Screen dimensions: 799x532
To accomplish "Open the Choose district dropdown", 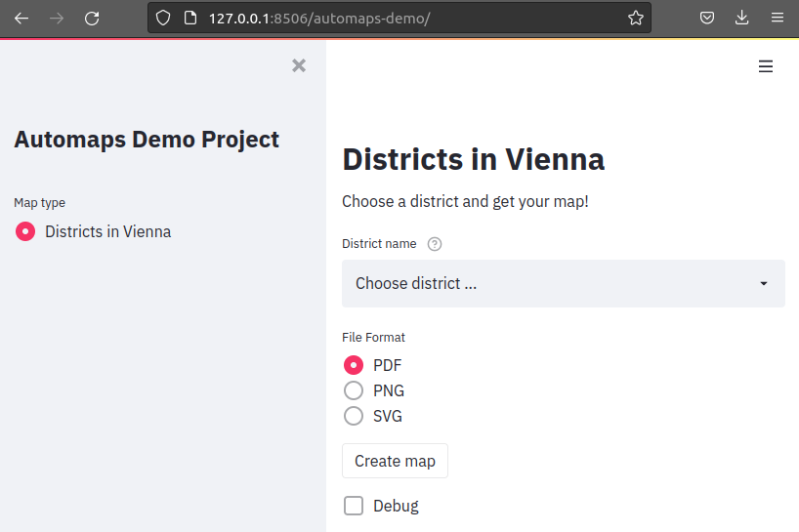I will [563, 283].
